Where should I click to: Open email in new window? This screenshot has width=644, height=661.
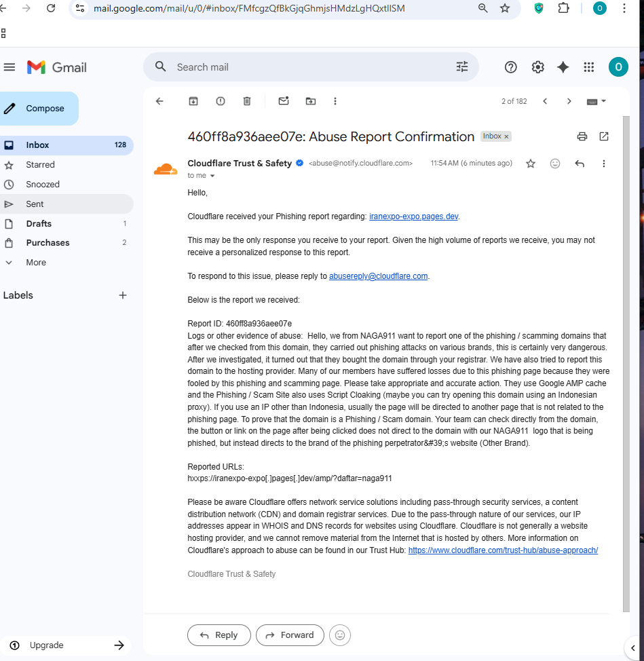pos(603,136)
